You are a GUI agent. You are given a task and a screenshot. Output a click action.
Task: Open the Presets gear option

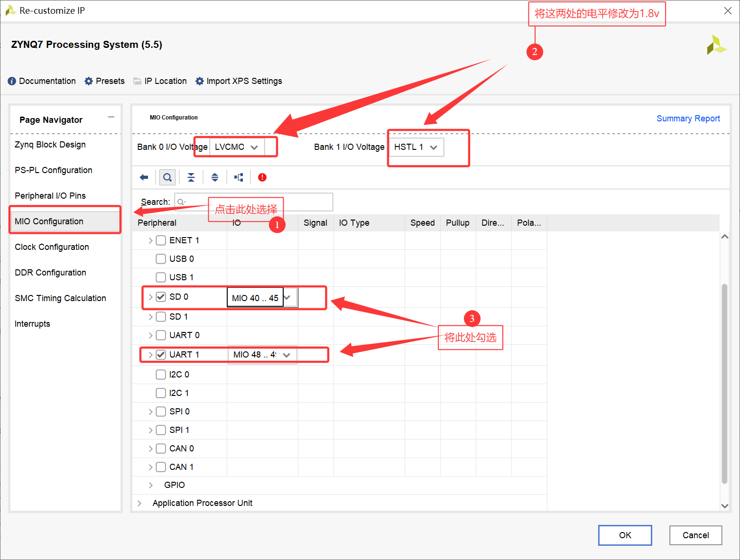pyautogui.click(x=104, y=81)
